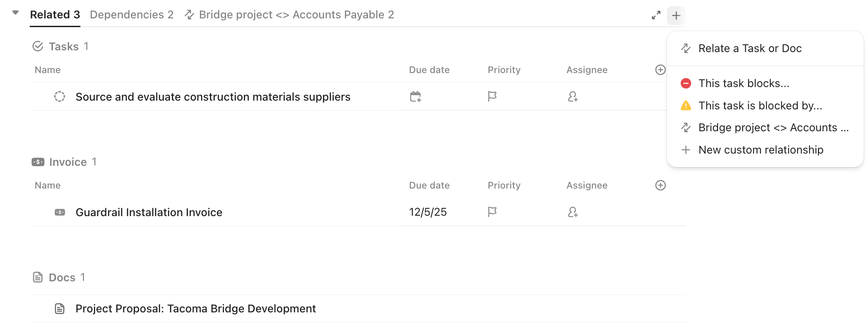Click the expand fullscreen arrows icon
868x336 pixels.
pyautogui.click(x=656, y=15)
